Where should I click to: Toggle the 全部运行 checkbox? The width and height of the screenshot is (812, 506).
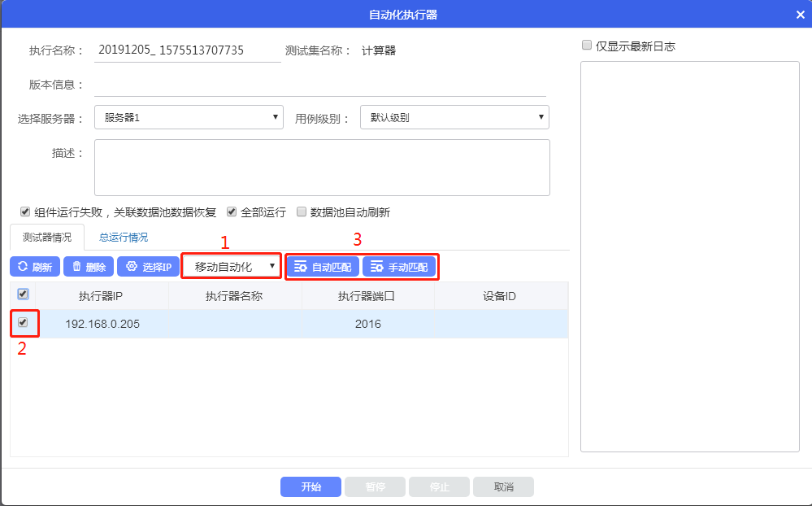pyautogui.click(x=232, y=212)
